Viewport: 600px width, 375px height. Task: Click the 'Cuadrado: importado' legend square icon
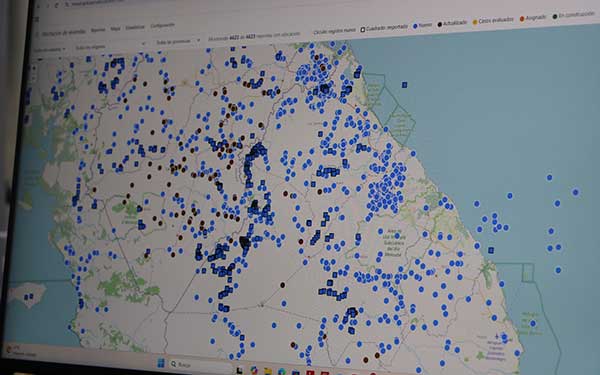362,29
